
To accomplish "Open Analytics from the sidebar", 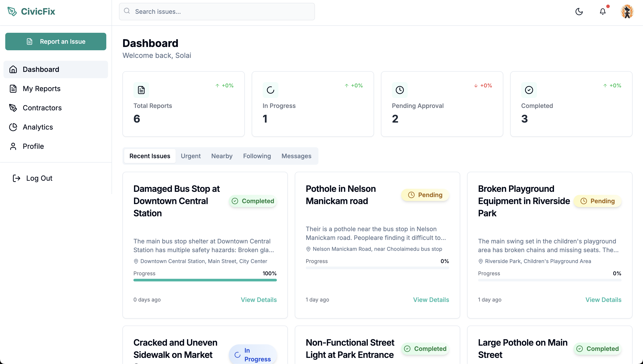I will tap(38, 127).
